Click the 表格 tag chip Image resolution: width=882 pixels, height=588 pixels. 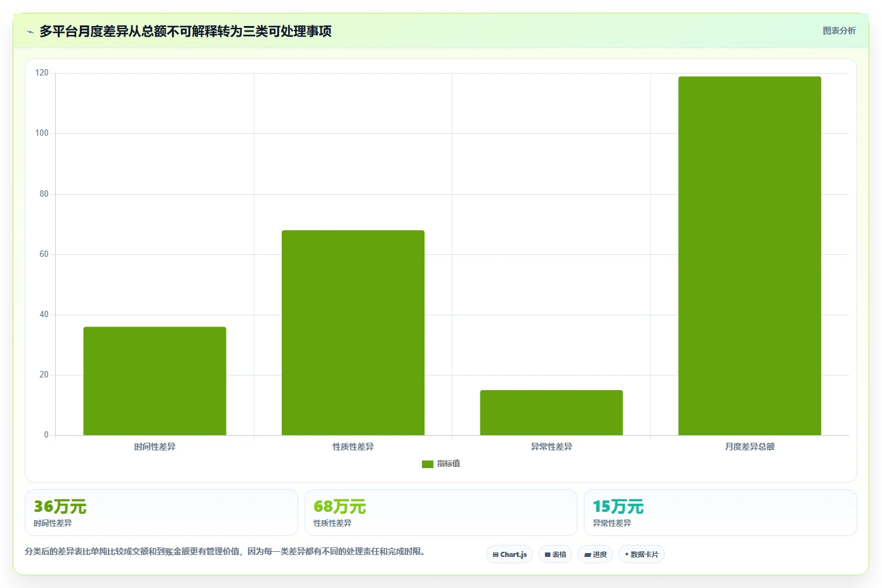pyautogui.click(x=555, y=554)
